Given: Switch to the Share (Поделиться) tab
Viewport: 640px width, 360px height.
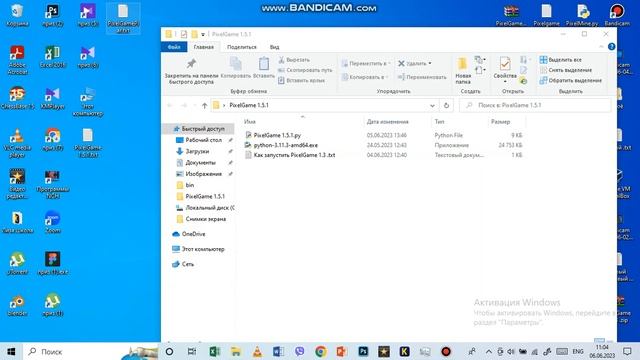Looking at the screenshot, I should (242, 47).
